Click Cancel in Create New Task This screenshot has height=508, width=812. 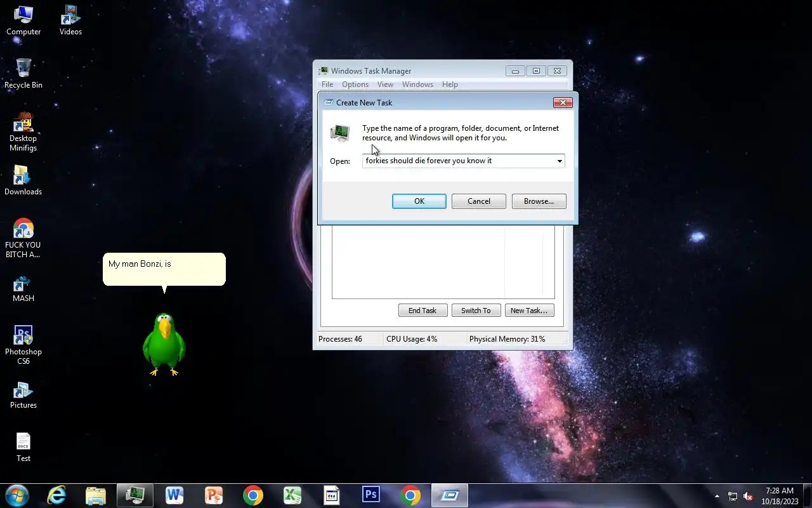click(x=479, y=201)
